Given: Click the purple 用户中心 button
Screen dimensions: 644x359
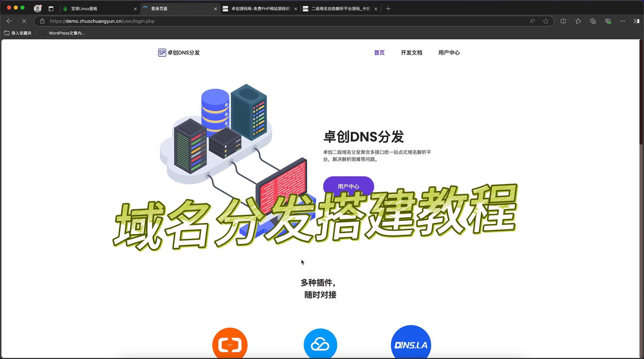Looking at the screenshot, I should (x=348, y=186).
